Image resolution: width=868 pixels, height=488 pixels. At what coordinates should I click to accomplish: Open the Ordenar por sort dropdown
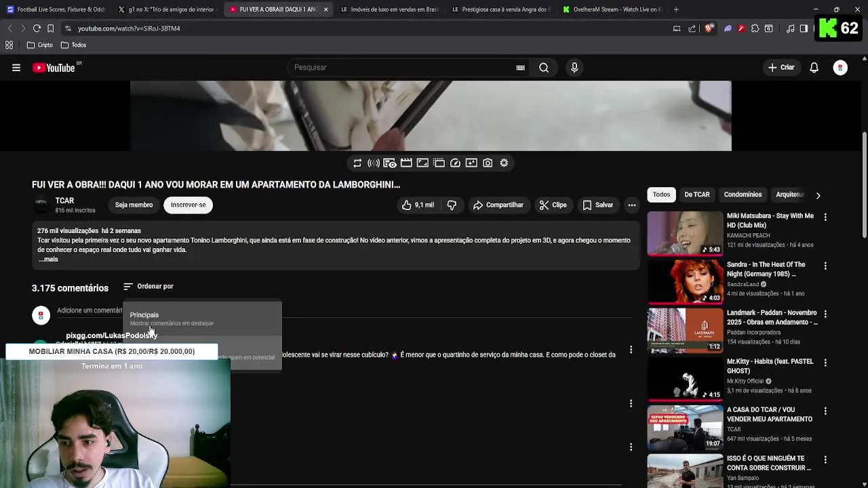click(149, 286)
